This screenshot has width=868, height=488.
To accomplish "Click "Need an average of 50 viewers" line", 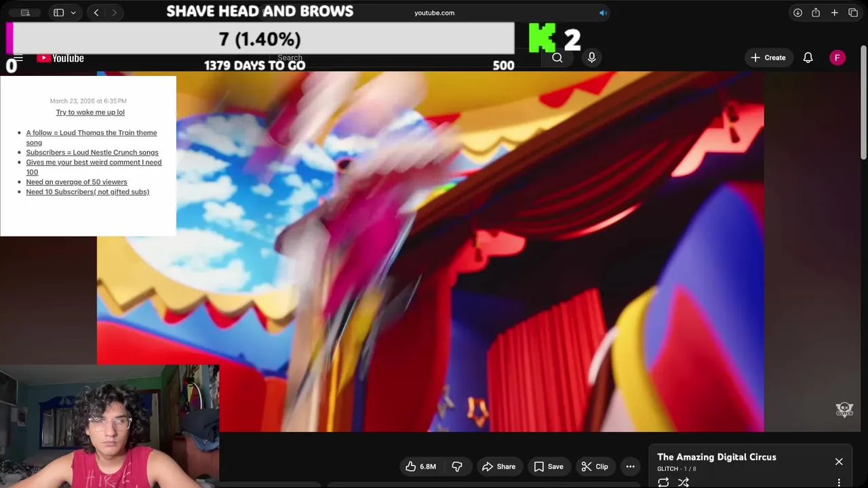I will click(x=77, y=182).
